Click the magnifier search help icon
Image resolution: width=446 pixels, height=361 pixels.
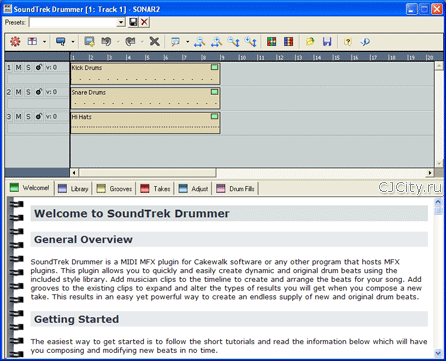tap(365, 42)
